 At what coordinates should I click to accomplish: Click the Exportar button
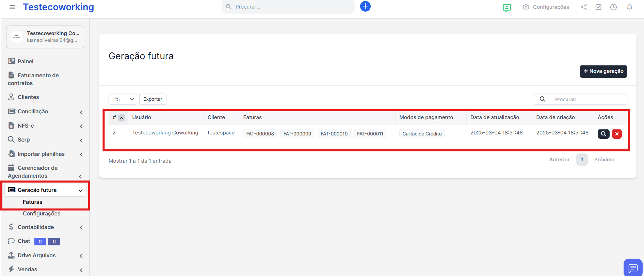(153, 99)
